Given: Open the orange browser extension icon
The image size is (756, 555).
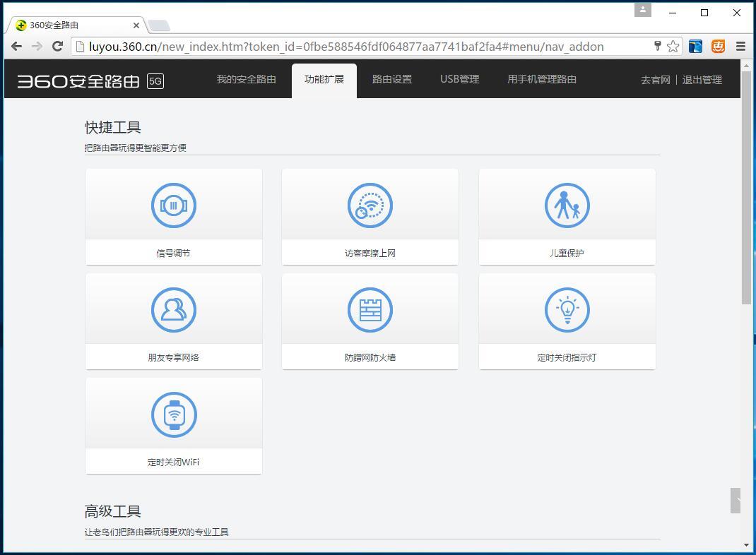Looking at the screenshot, I should tap(718, 47).
